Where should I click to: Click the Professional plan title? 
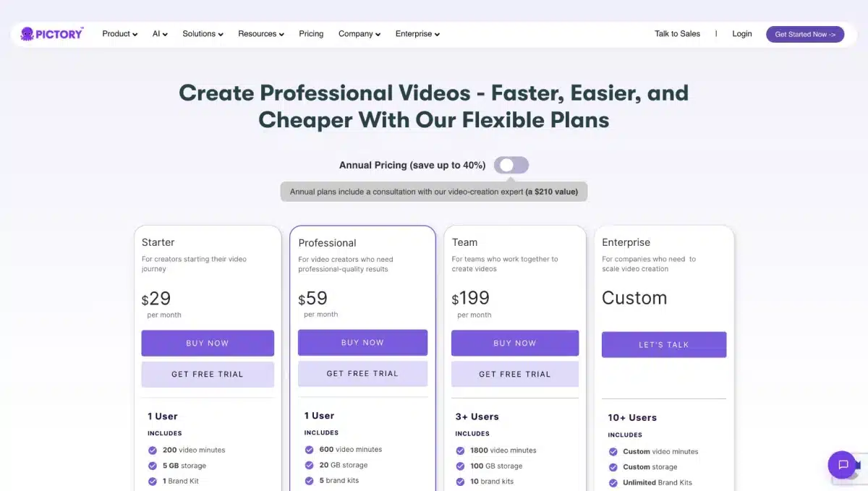pyautogui.click(x=327, y=243)
